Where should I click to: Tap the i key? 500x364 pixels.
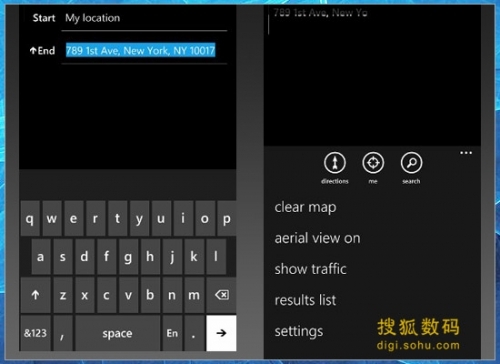point(183,218)
